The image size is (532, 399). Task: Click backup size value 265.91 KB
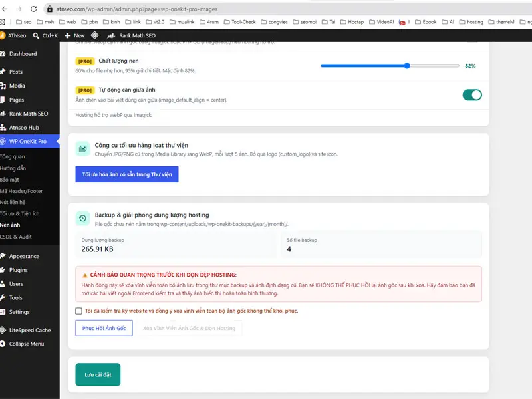[x=97, y=249]
